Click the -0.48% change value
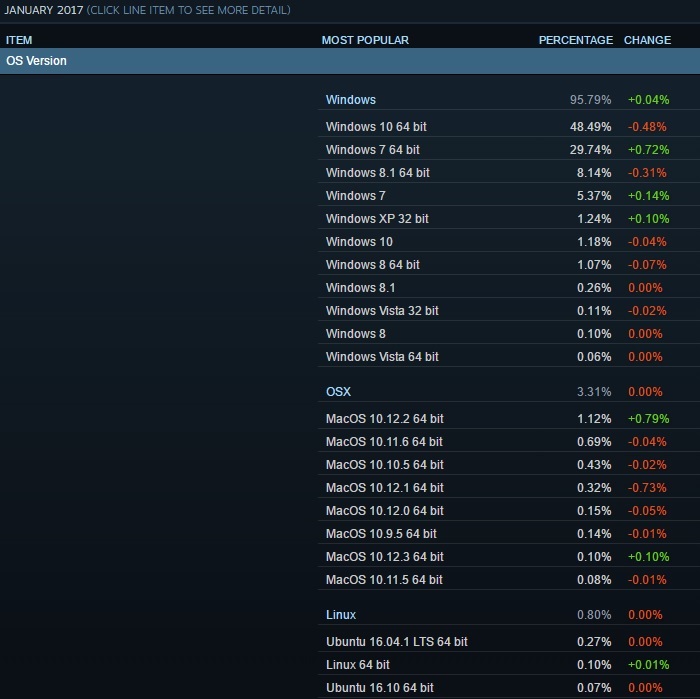 point(647,127)
